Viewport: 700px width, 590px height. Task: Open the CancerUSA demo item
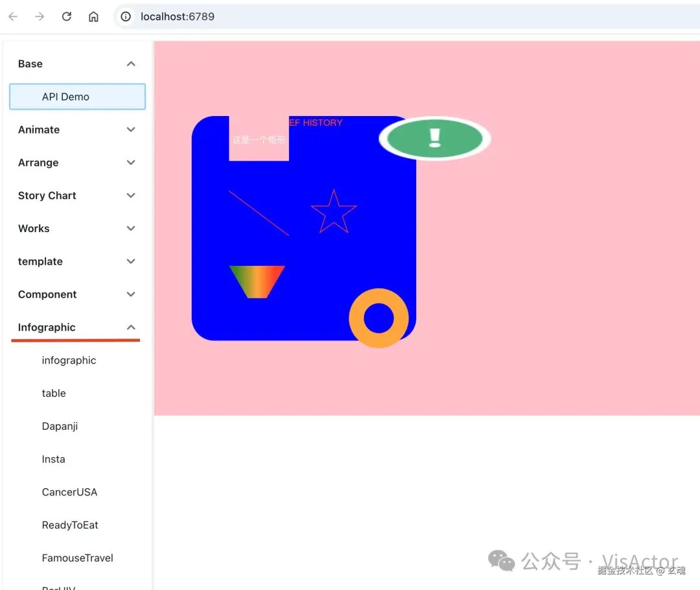pyautogui.click(x=69, y=492)
